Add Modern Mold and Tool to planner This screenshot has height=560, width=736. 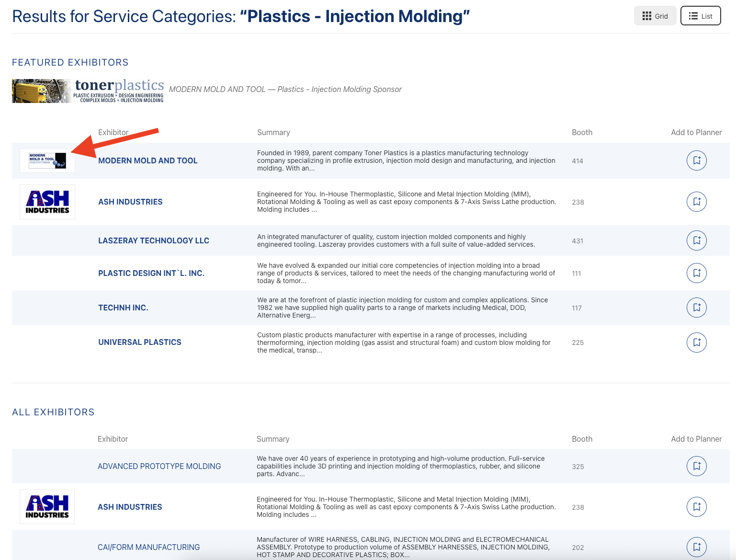696,160
